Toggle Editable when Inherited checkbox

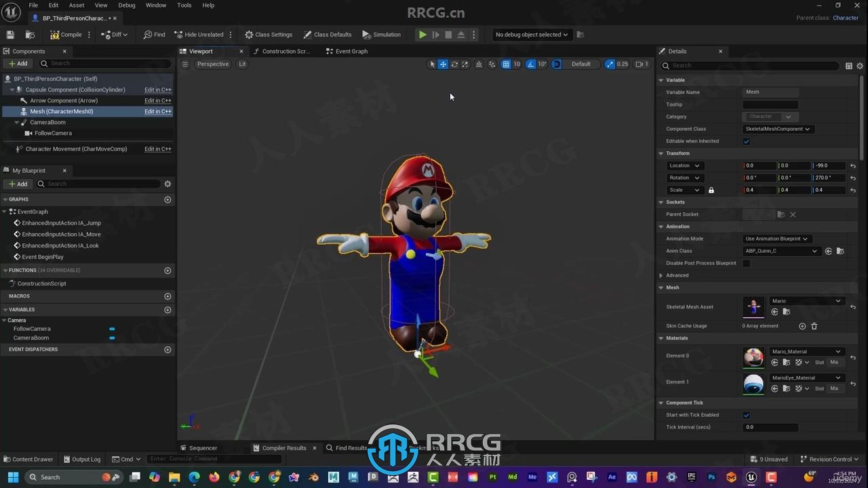pyautogui.click(x=747, y=142)
